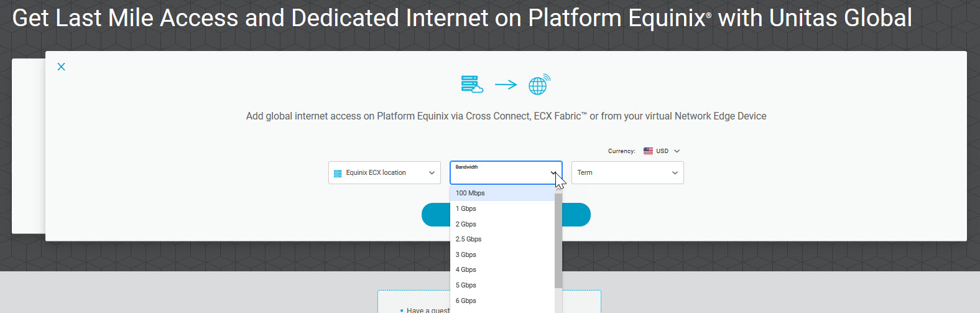Click the blue submit button below dropdowns
Viewport: 980px width, 313px height.
click(x=506, y=215)
